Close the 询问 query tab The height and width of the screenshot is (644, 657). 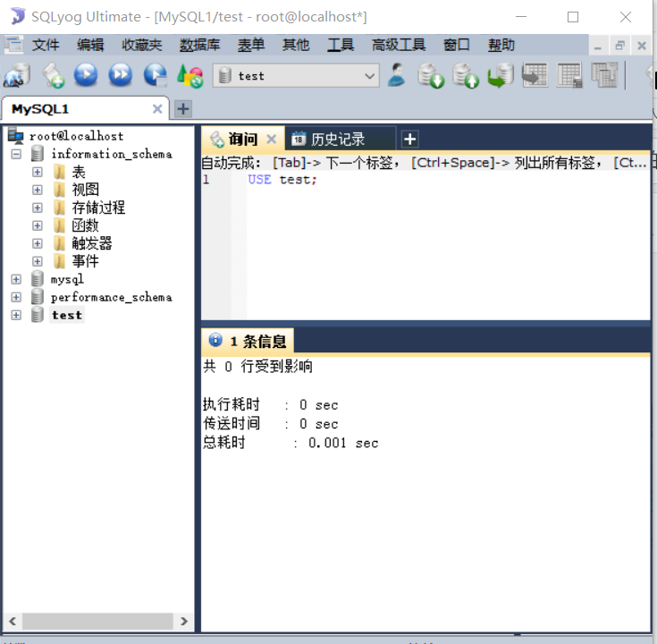pos(272,139)
